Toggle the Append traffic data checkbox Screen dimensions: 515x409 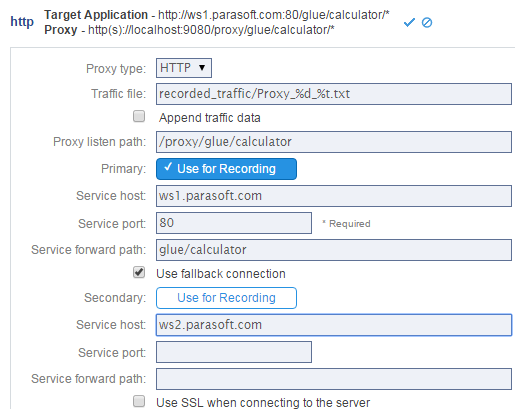point(139,116)
